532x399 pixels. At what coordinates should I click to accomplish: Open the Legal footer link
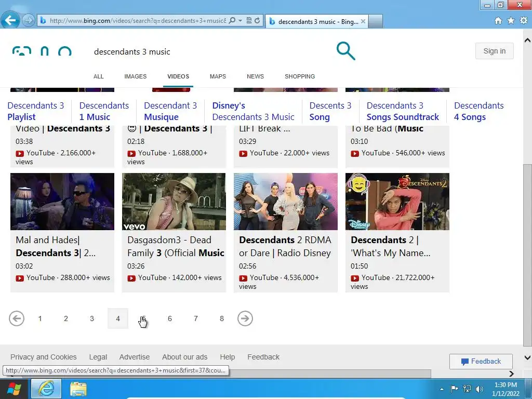coord(98,357)
